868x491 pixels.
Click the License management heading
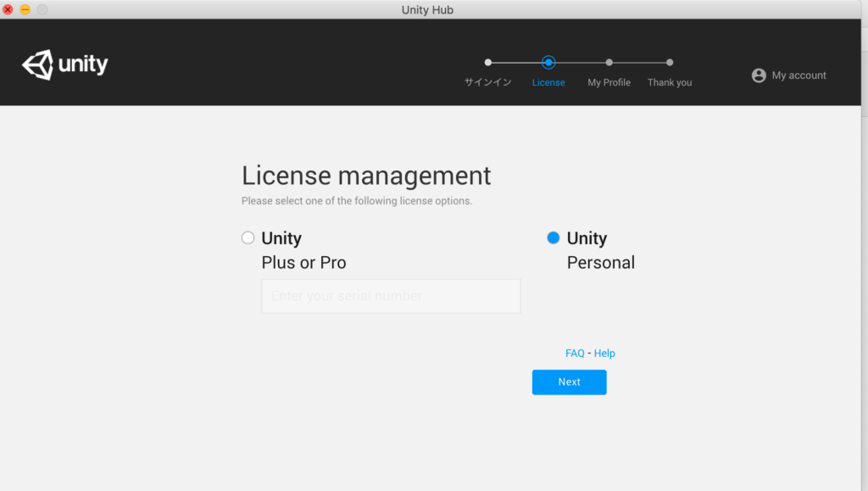click(366, 176)
